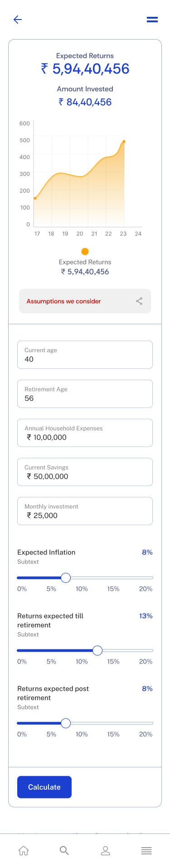Share assumptions using the share icon
170x868 pixels.
click(x=139, y=301)
